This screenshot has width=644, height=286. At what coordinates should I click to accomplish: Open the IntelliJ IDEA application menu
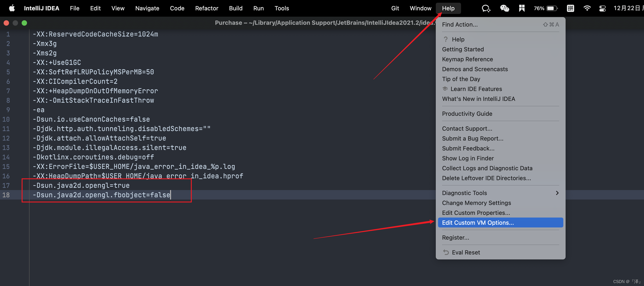[41, 8]
